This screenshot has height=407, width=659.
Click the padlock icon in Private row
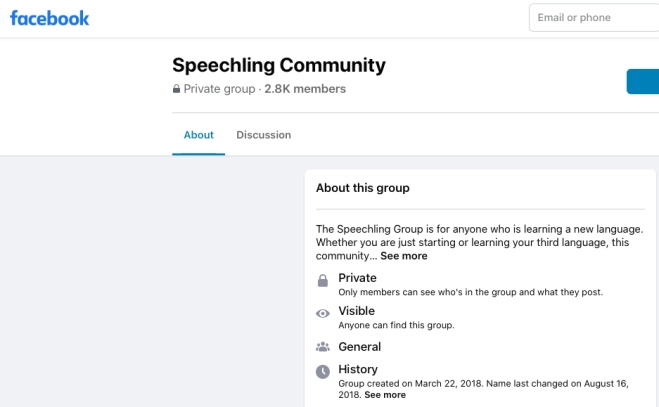pos(322,281)
